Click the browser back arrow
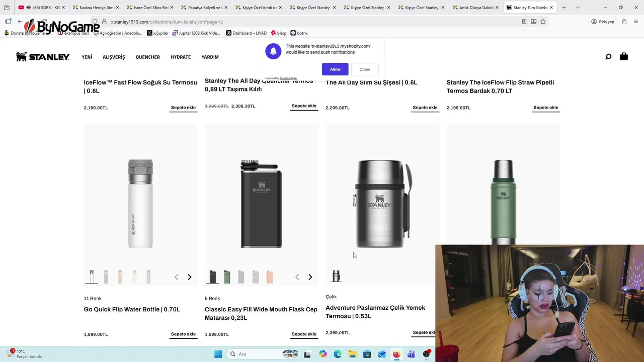 (x=20, y=22)
